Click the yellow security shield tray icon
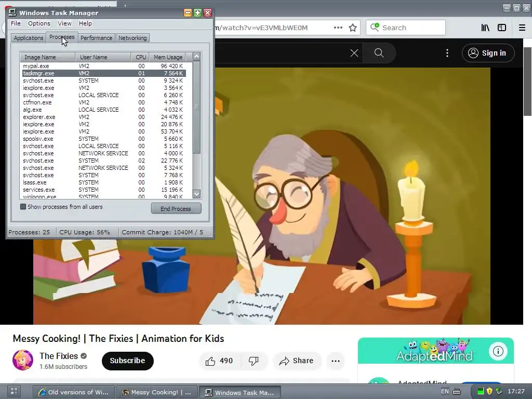This screenshot has width=532, height=399. (x=489, y=392)
